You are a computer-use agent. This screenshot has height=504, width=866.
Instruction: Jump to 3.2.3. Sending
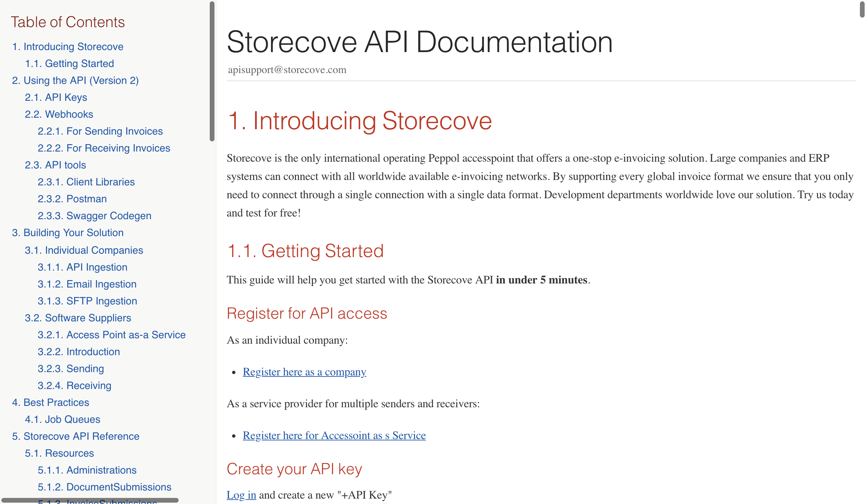(71, 369)
